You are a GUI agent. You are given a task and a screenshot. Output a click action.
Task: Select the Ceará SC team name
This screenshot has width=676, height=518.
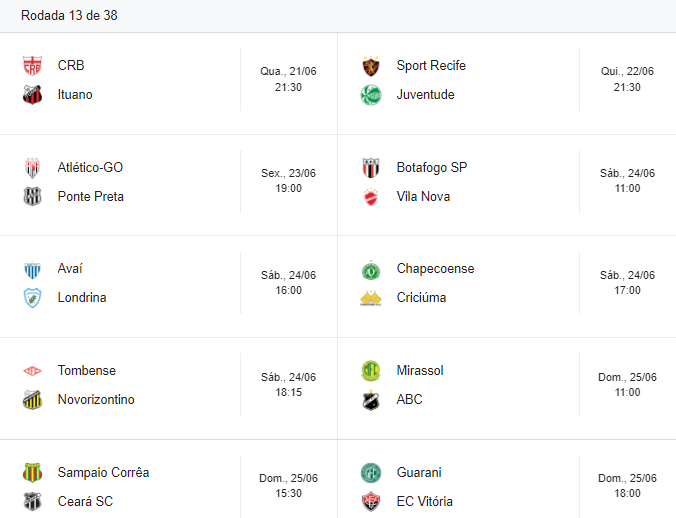85,502
